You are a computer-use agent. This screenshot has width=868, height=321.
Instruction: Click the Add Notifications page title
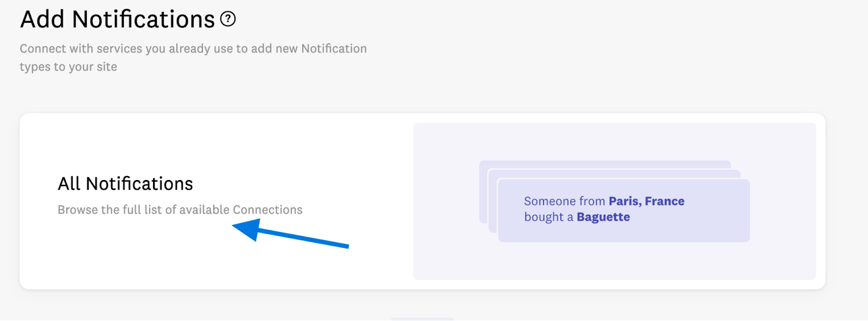pos(117,18)
